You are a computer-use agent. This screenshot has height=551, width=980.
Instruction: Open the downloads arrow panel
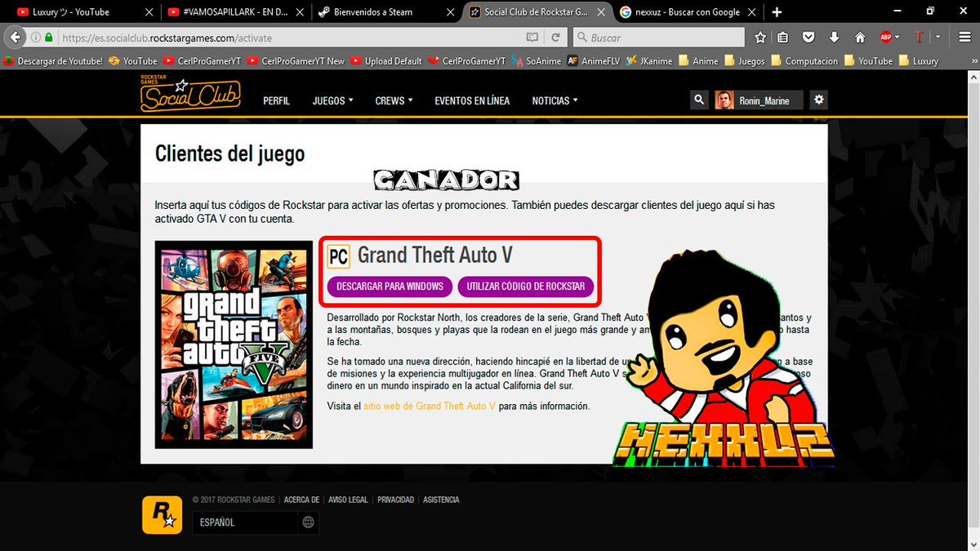point(834,38)
